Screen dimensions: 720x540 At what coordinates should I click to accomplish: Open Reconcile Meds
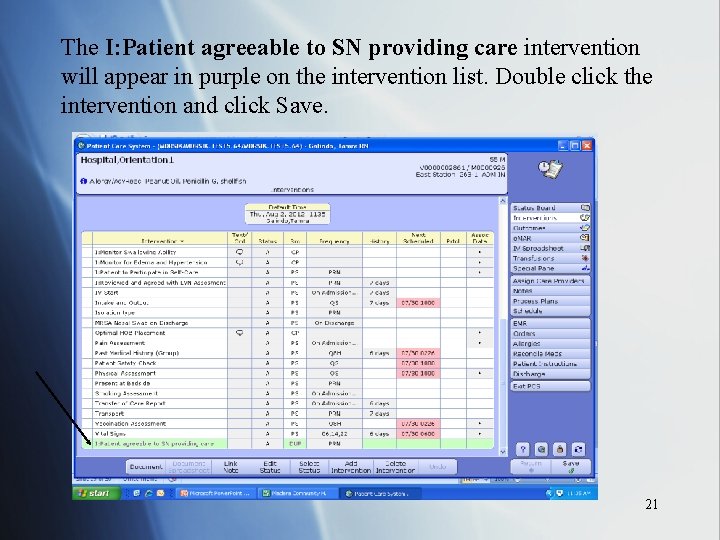pyautogui.click(x=551, y=354)
